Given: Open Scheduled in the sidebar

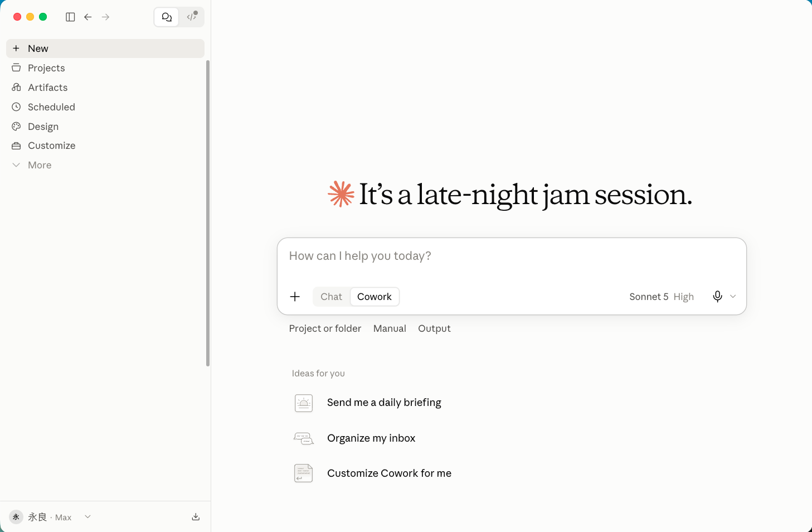Looking at the screenshot, I should click(x=105, y=107).
